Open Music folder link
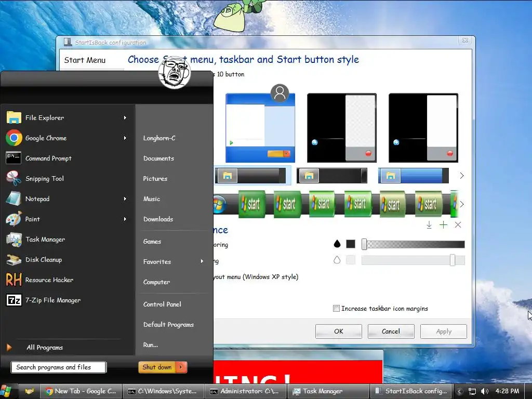 coord(151,199)
